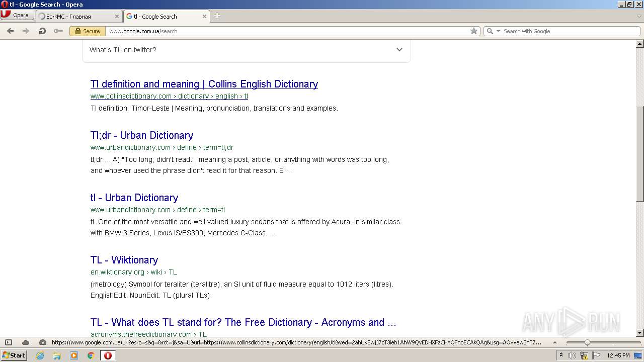Click the vertical scrollbar thumb
Image resolution: width=644 pixels, height=362 pixels.
tap(640, 153)
